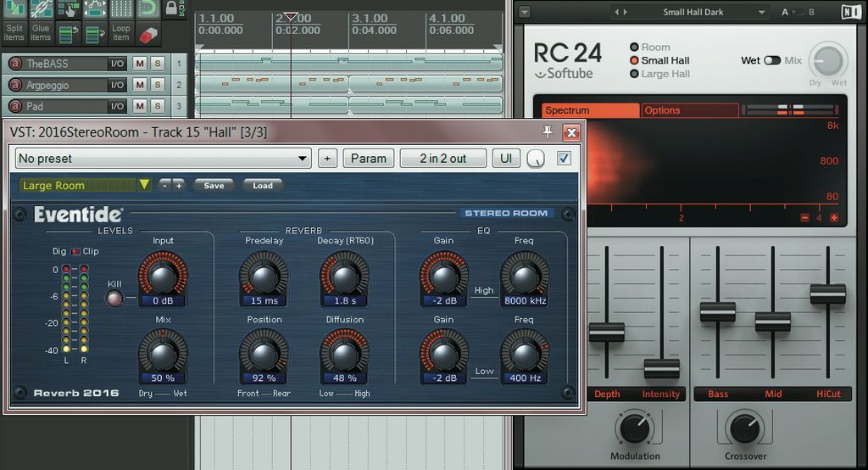Open RC 24 menu arrow at top-left corner

coord(524,12)
